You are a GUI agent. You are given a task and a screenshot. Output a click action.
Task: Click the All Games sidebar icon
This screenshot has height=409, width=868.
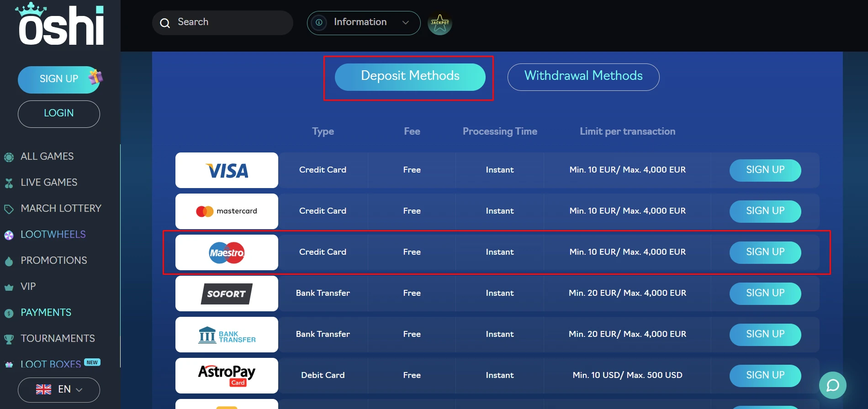click(9, 157)
